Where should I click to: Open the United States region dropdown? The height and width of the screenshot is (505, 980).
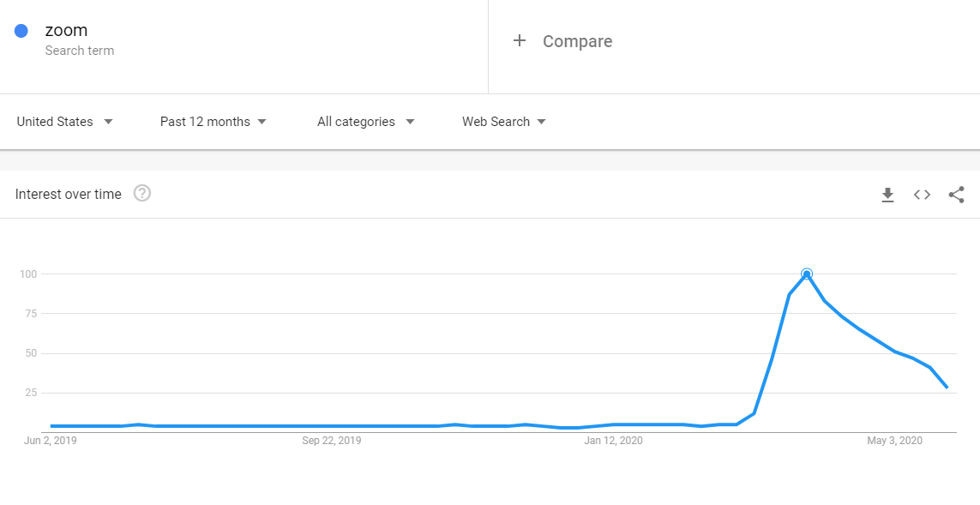coord(64,122)
